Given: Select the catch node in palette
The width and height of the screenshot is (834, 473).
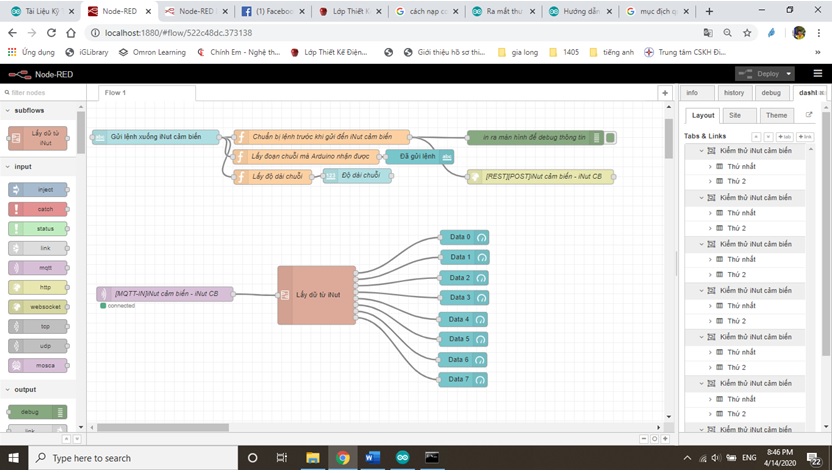Looking at the screenshot, I should [38, 209].
